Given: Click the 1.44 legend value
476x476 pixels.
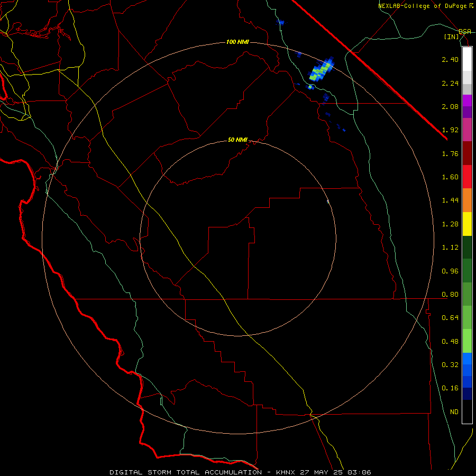Looking at the screenshot, I should 450,200.
